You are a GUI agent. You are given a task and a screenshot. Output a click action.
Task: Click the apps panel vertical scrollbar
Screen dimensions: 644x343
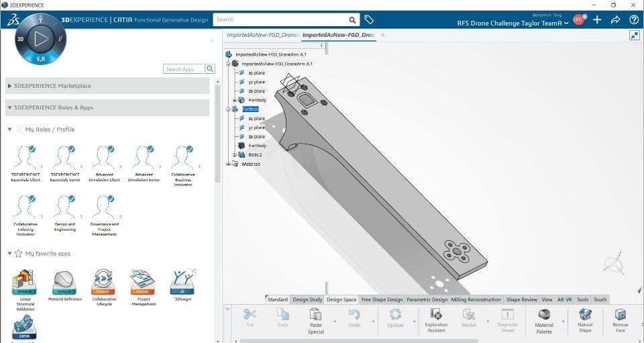pyautogui.click(x=217, y=134)
